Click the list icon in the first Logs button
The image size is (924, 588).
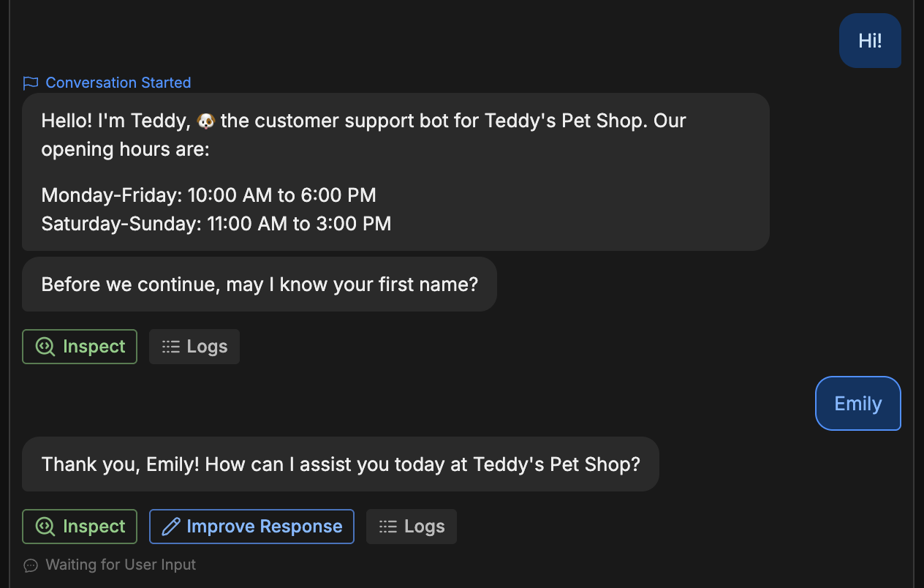(171, 347)
